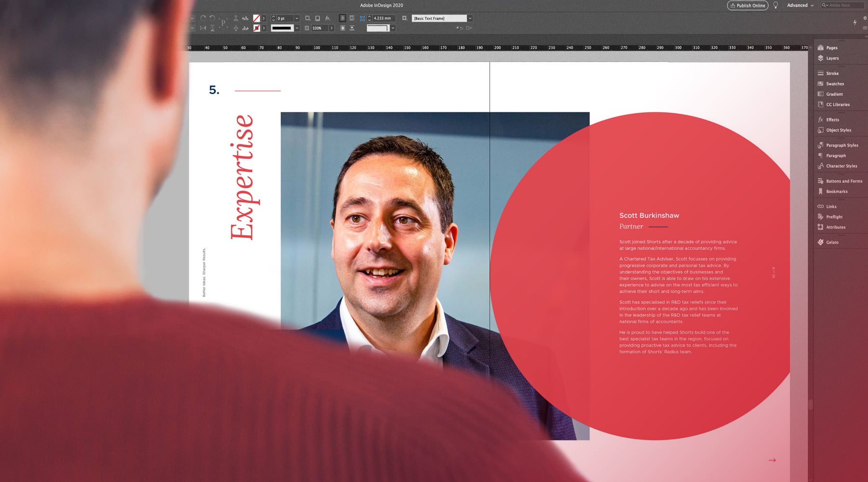868x482 pixels.
Task: Open the Buttons and Forms panel
Action: [x=840, y=181]
